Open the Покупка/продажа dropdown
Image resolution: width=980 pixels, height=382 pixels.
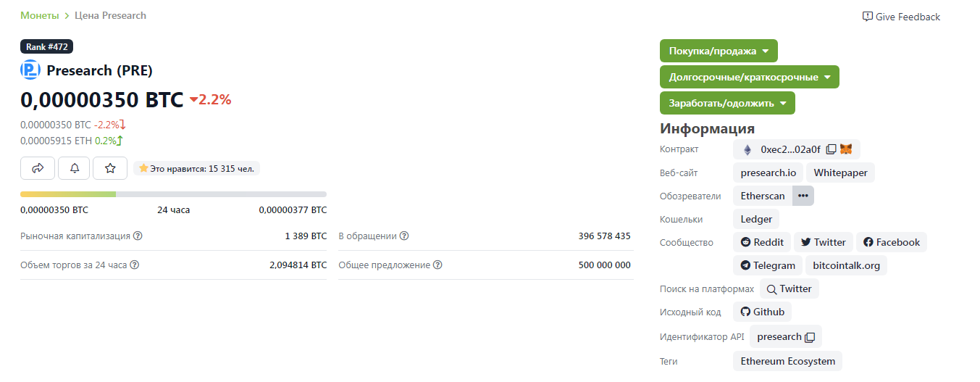click(x=719, y=51)
